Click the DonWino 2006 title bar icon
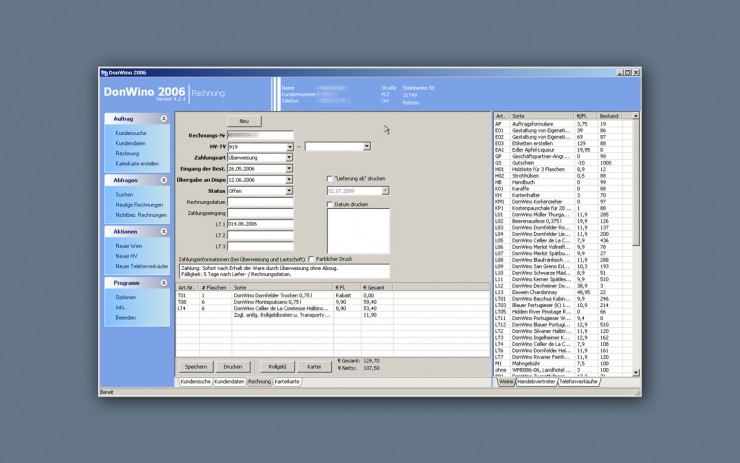This screenshot has height=463, width=740. tap(104, 73)
